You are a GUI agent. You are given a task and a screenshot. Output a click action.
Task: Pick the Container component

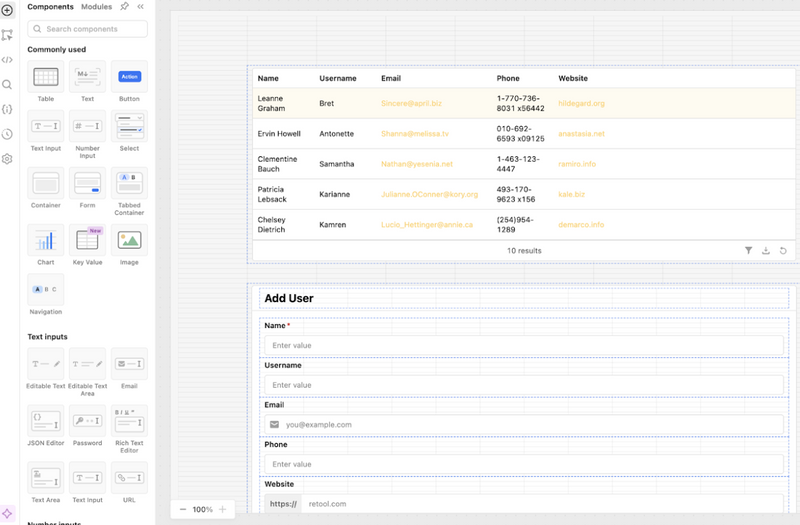point(45,188)
